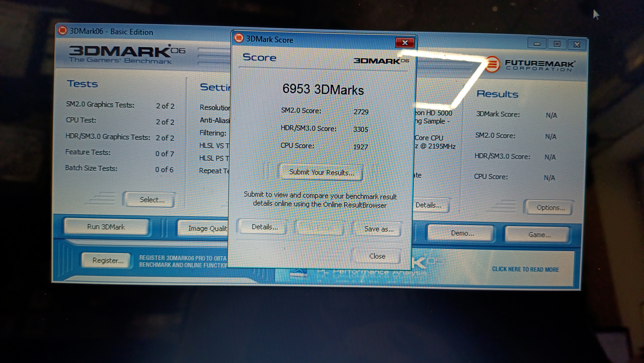Click the greyed-out To Excel button
Screen dimensions: 644x363
point(320,228)
